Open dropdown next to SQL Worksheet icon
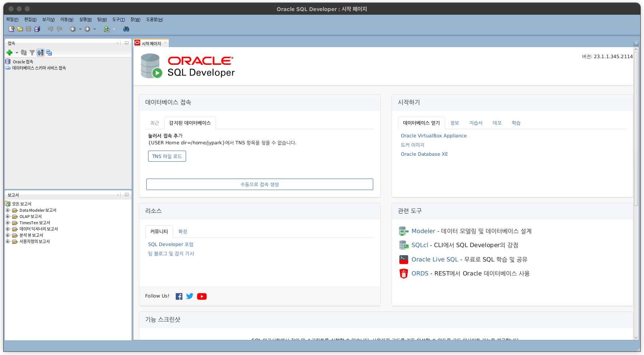The image size is (644, 355). click(x=114, y=29)
